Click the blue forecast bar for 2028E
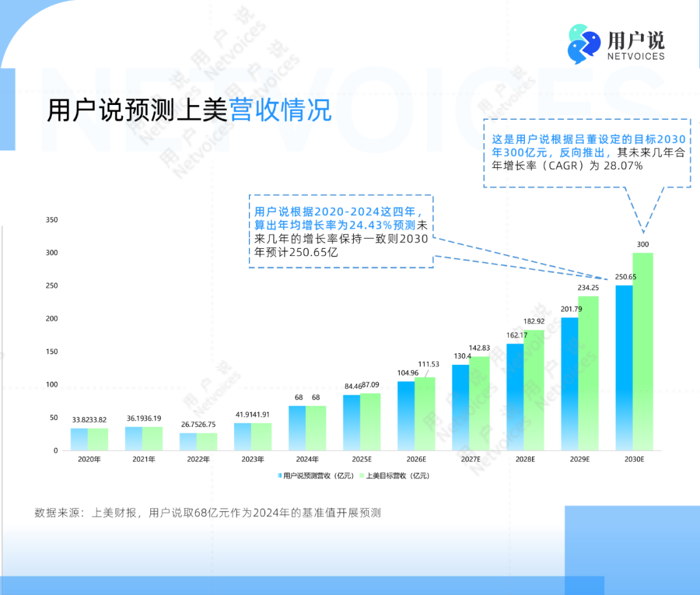 [515, 397]
